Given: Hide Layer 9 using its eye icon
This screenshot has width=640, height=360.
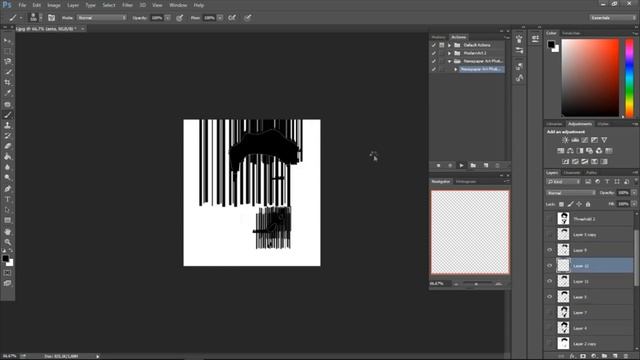Looking at the screenshot, I should (549, 250).
